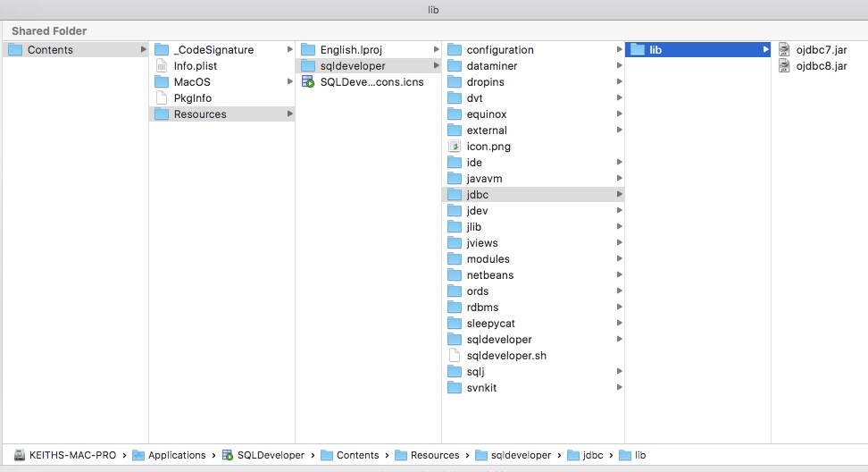868x472 pixels.
Task: Expand the lib folder arrow
Action: coord(765,49)
